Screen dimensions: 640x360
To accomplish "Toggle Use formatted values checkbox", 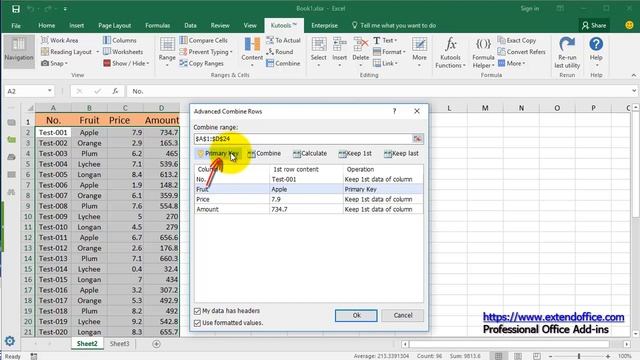I will click(198, 323).
